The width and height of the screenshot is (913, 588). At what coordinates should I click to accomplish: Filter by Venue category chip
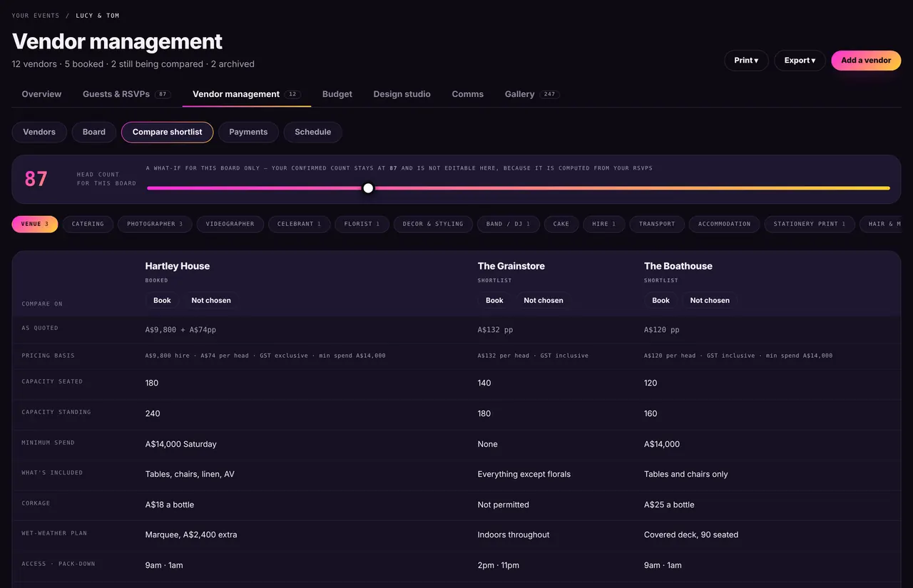tap(35, 224)
